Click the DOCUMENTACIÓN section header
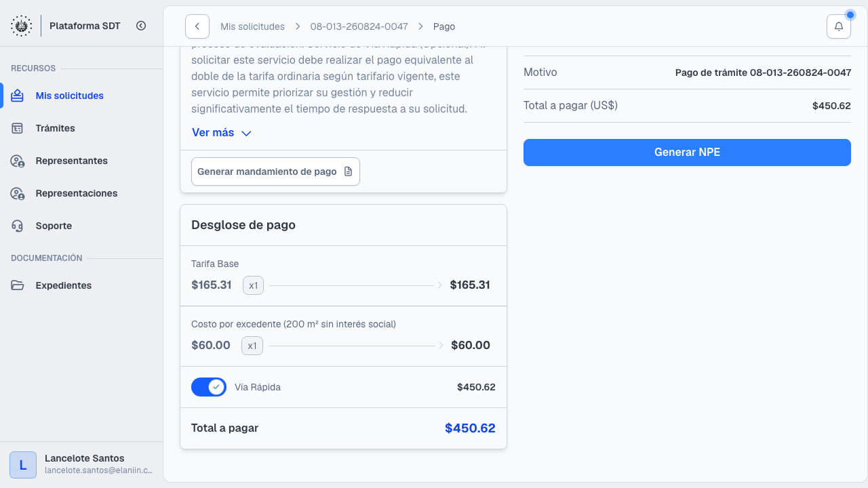 [46, 258]
